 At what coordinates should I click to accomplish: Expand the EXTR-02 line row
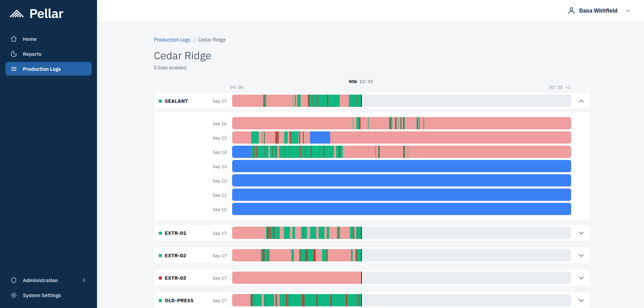click(x=581, y=256)
